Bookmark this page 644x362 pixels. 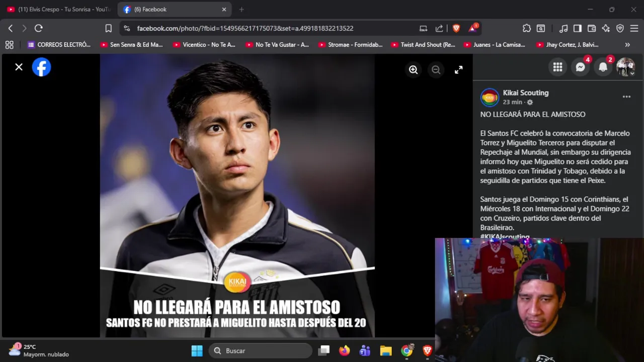[x=108, y=28]
